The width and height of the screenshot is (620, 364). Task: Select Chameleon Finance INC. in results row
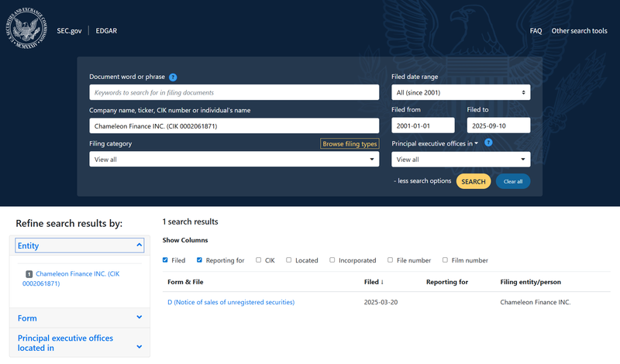coord(536,302)
